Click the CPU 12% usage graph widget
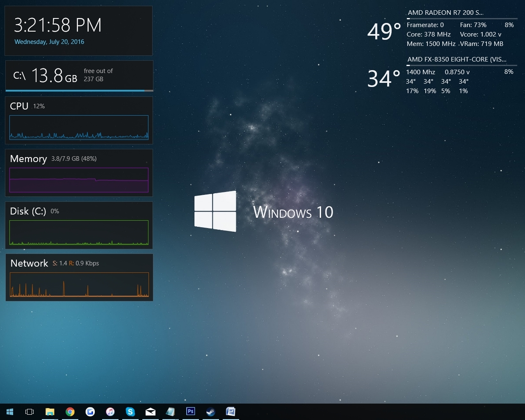The image size is (525, 420). [x=79, y=120]
